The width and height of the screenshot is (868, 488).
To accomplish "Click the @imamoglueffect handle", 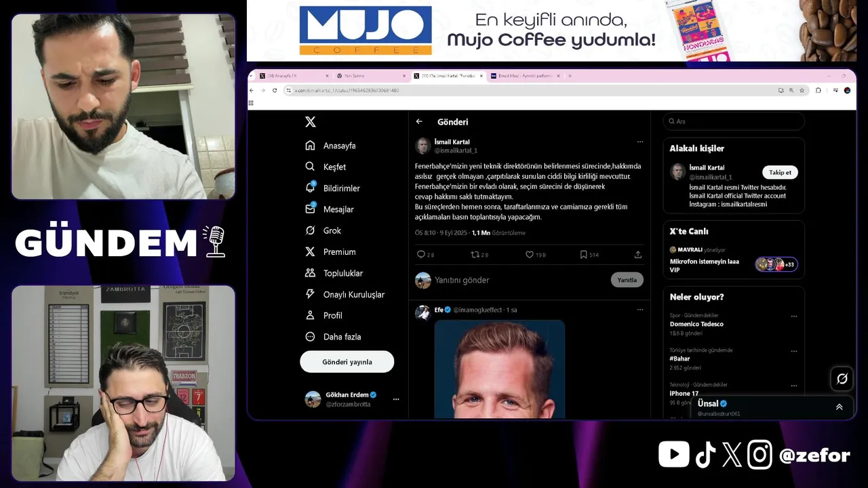I will [x=477, y=310].
